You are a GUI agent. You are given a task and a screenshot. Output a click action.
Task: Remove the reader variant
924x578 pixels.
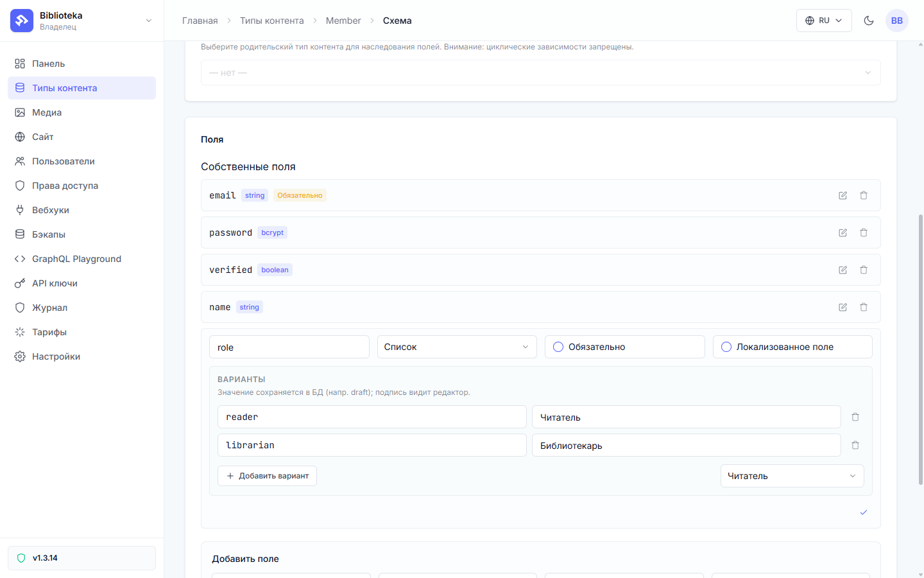click(855, 417)
